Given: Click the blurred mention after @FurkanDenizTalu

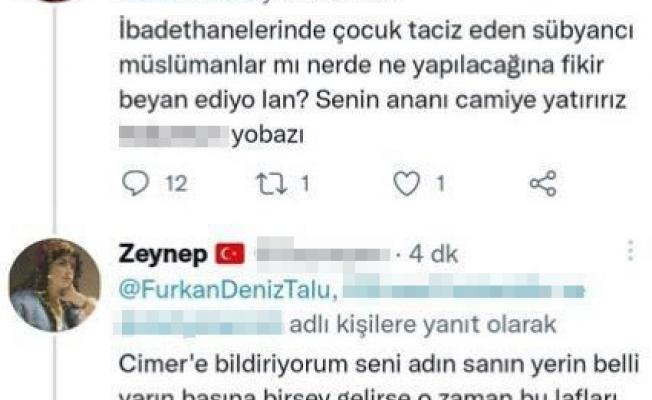Looking at the screenshot, I should click(463, 286).
